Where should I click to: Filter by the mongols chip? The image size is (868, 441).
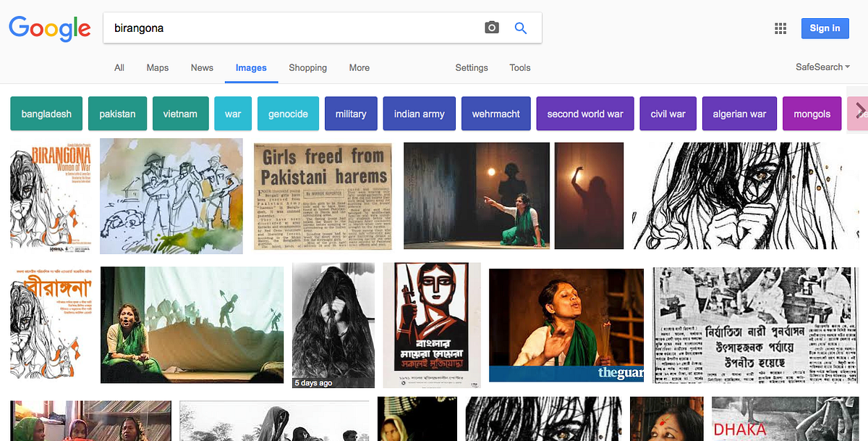(x=812, y=114)
